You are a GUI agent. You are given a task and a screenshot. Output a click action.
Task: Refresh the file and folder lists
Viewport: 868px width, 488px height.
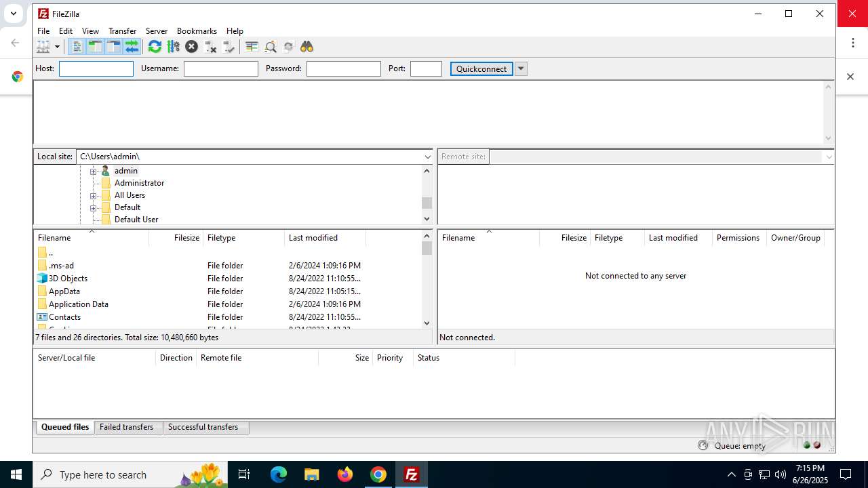[x=155, y=47]
